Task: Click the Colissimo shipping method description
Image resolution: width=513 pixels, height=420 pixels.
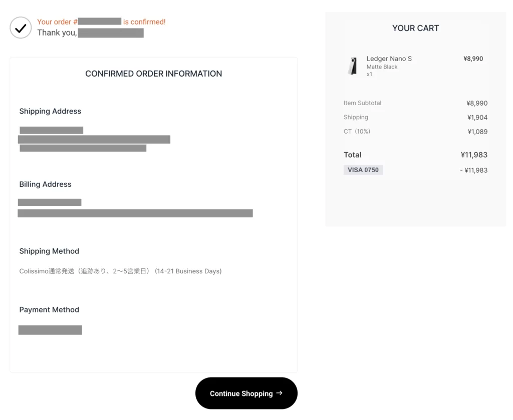Action: click(x=120, y=271)
